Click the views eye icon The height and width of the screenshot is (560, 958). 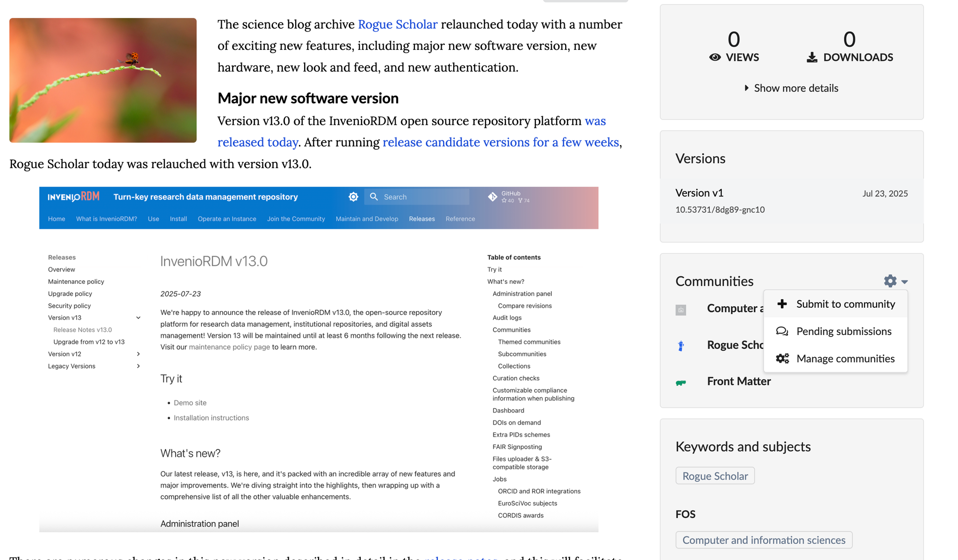pyautogui.click(x=715, y=57)
